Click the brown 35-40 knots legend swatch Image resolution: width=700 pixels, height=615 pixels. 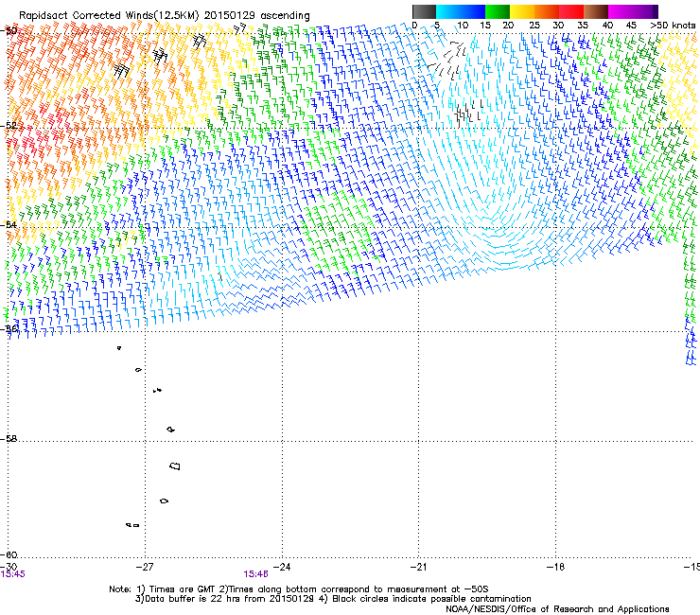click(x=596, y=11)
